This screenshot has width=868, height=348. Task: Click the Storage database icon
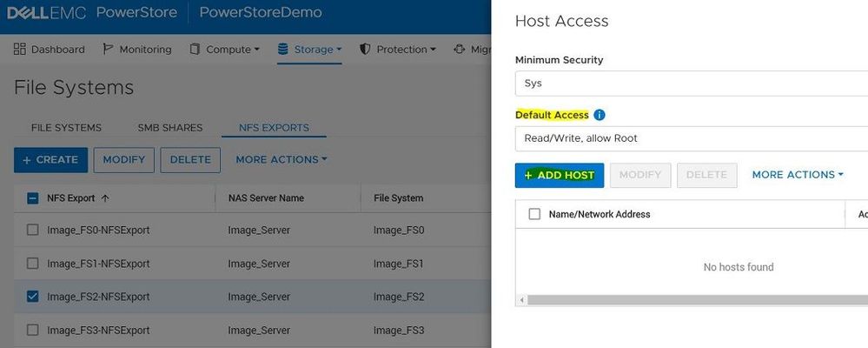pyautogui.click(x=283, y=50)
